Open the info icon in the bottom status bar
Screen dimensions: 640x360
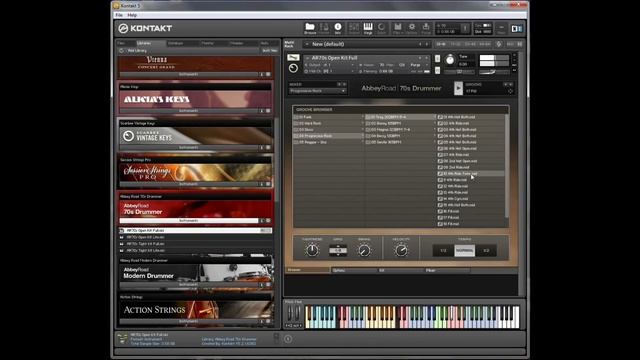tap(288, 339)
